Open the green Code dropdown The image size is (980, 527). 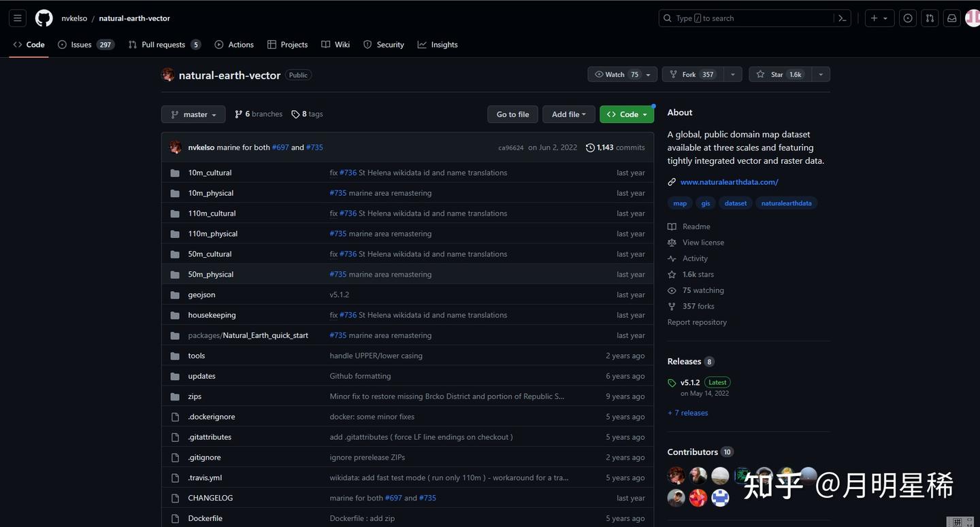tap(627, 114)
